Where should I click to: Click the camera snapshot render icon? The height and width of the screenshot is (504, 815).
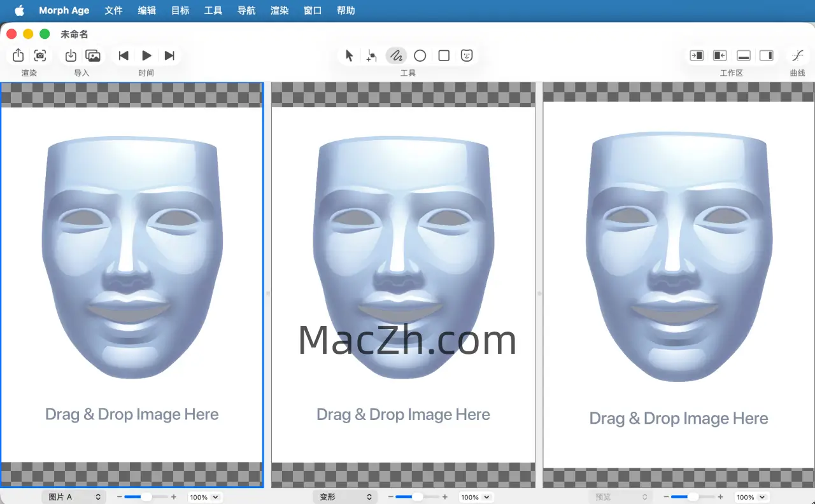click(x=40, y=56)
